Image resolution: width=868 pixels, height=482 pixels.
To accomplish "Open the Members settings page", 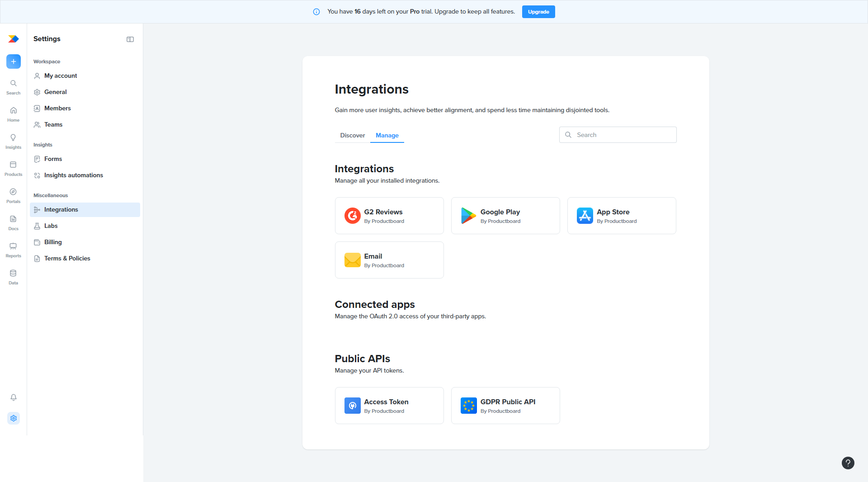I will pyautogui.click(x=57, y=108).
